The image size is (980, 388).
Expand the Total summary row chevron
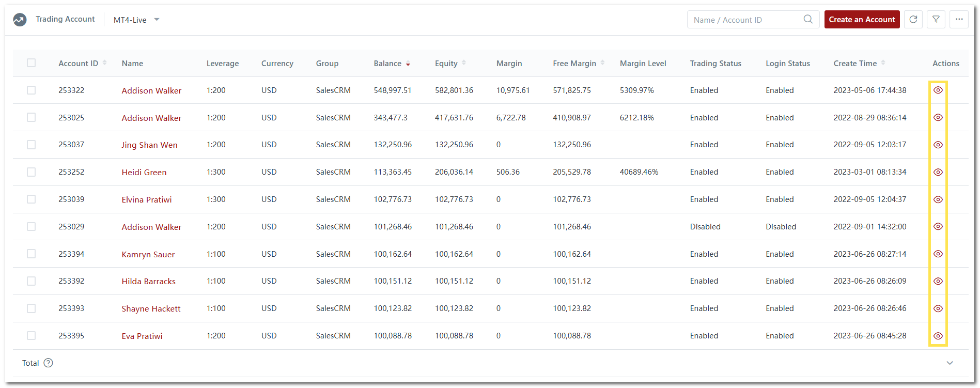[950, 363]
